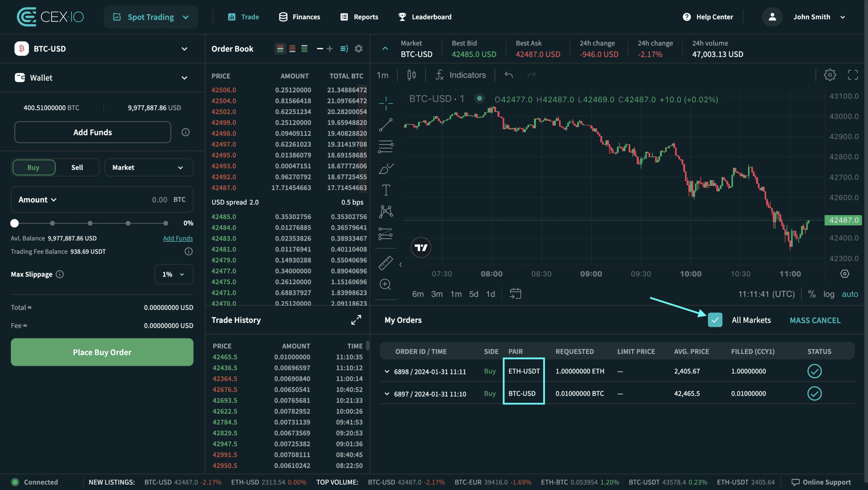Toggle percent scale on chart
The height and width of the screenshot is (490, 868).
(x=812, y=294)
